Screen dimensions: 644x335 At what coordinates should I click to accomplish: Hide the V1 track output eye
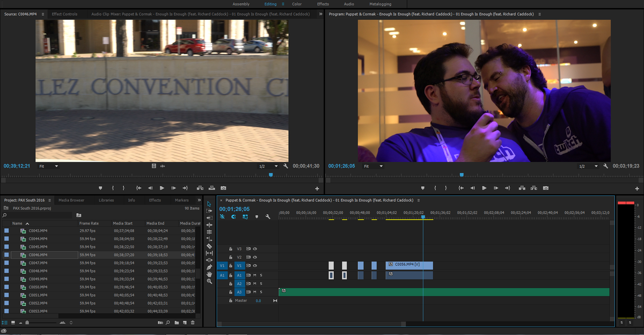tap(255, 266)
